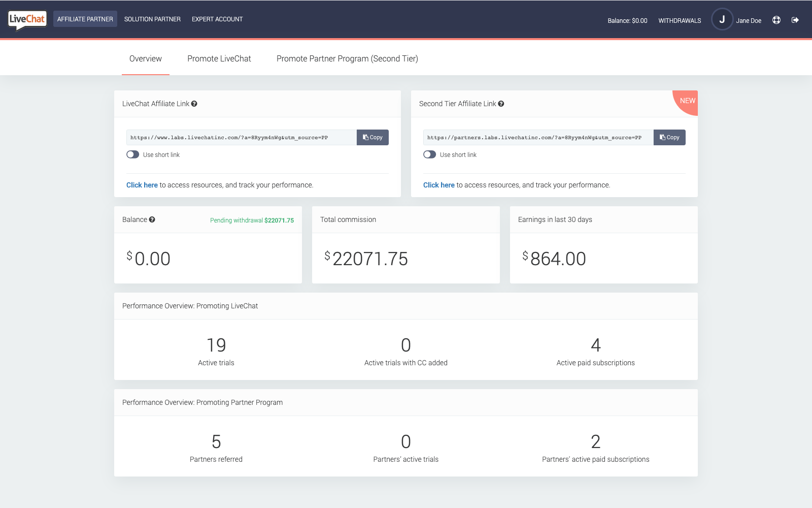812x508 pixels.
Task: Click header Balance: $0.00 text
Action: 627,21
